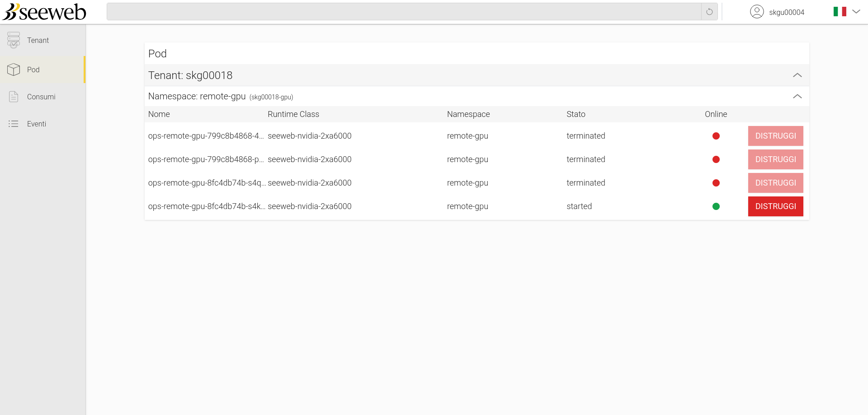Open the skgu00004 user menu

pyautogui.click(x=787, y=12)
